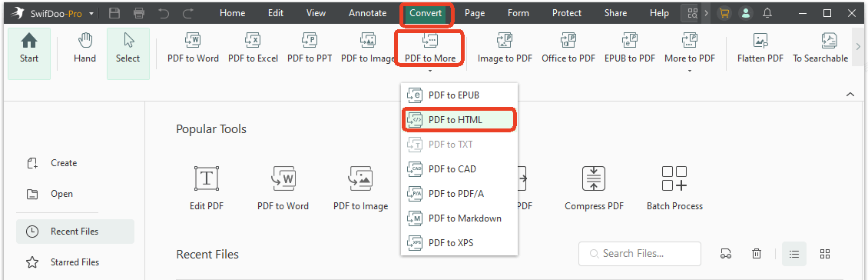Screen dimensions: 868x280
Task: Open the Help tab
Action: coord(659,13)
